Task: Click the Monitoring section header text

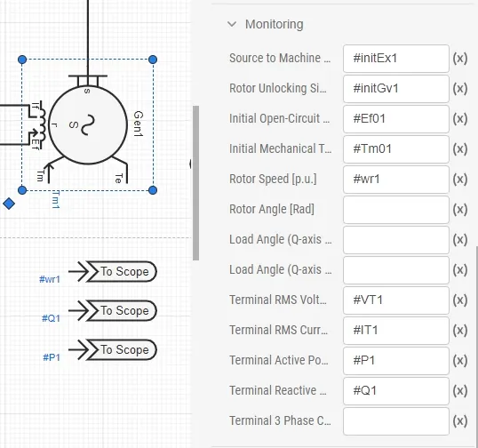Action: [x=274, y=24]
